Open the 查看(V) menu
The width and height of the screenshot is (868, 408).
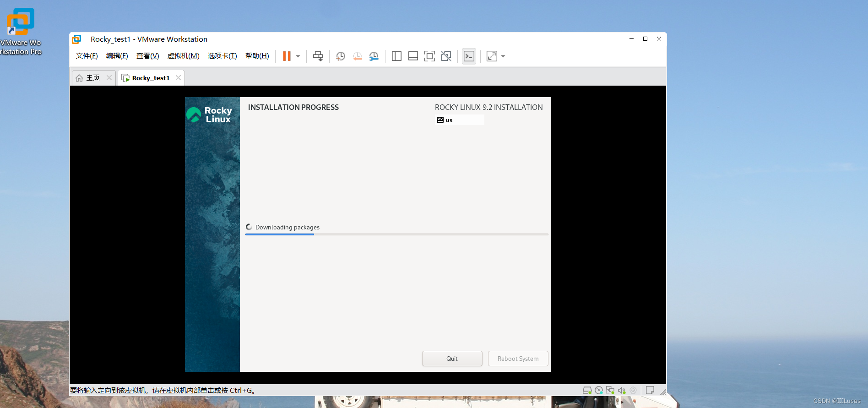click(148, 56)
